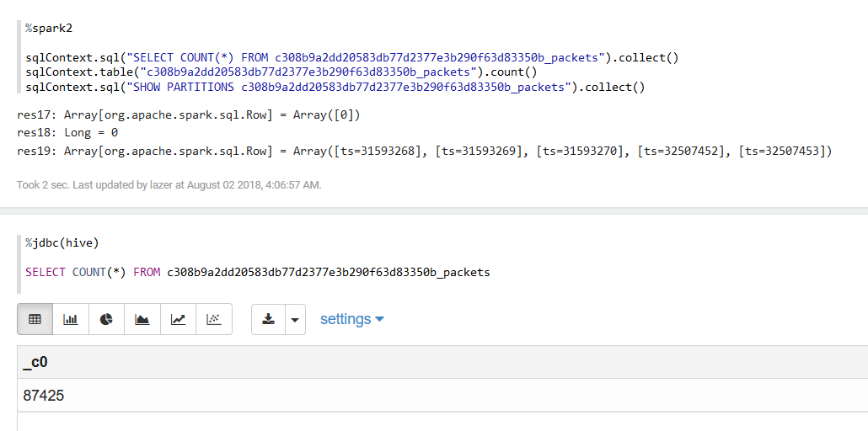Viewport: 868px width, 431px height.
Task: Place cursor on the %jdbc(hive) line
Action: coord(62,242)
